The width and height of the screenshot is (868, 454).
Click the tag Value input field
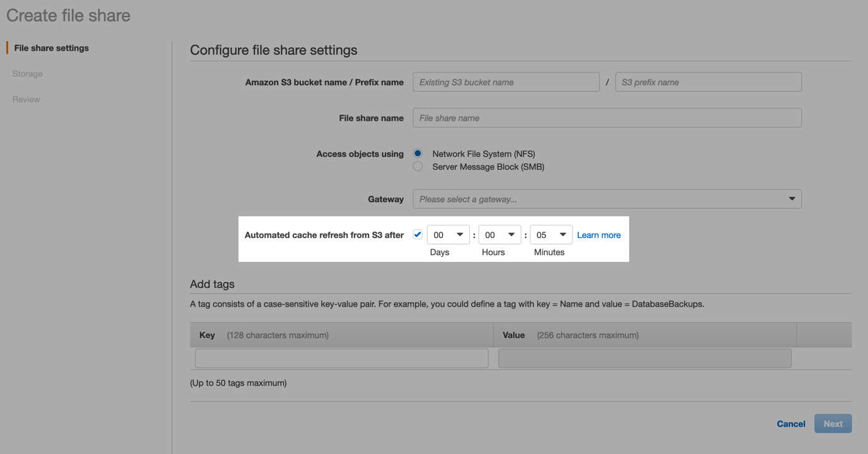[x=644, y=358]
